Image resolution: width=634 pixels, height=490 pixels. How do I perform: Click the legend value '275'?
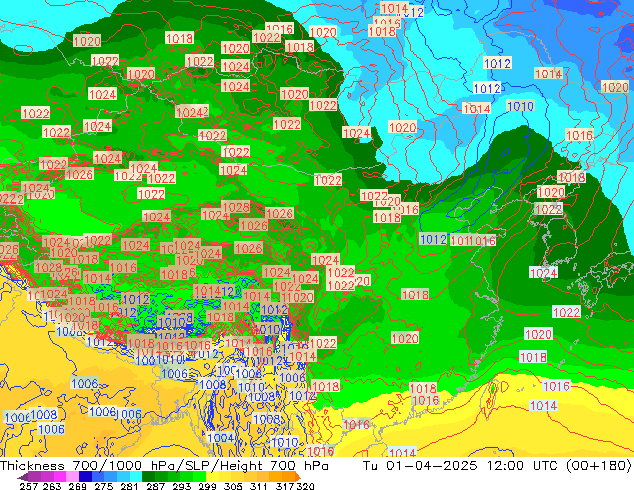tap(104, 486)
